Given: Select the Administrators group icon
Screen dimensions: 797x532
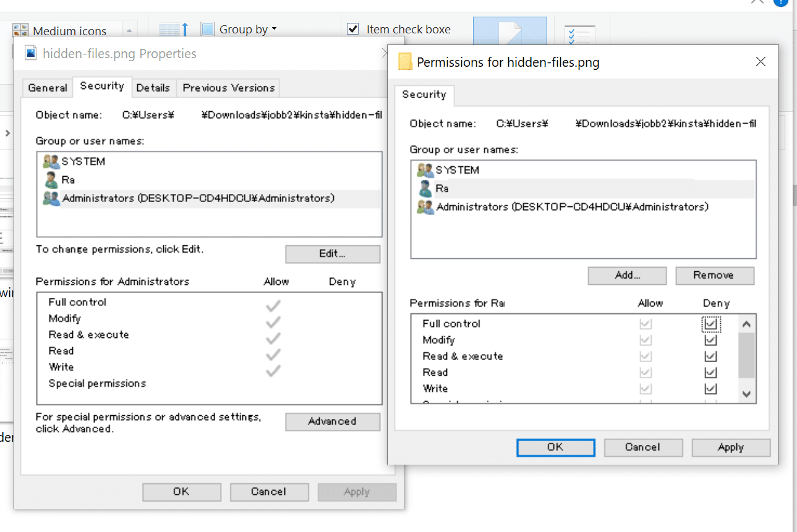Looking at the screenshot, I should [52, 198].
